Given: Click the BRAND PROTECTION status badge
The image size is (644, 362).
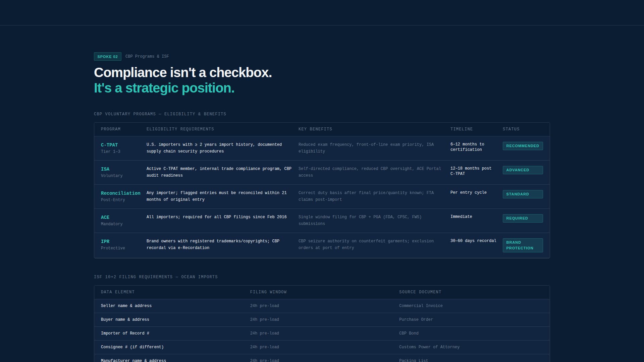Looking at the screenshot, I should 522,245.
